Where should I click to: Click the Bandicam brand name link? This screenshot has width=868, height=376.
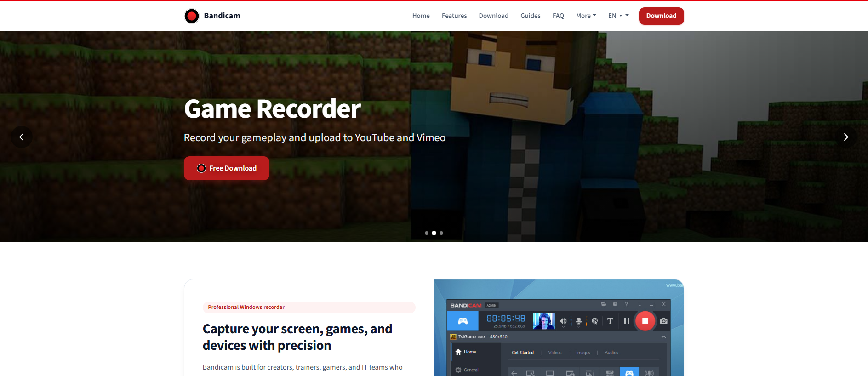pyautogui.click(x=222, y=16)
